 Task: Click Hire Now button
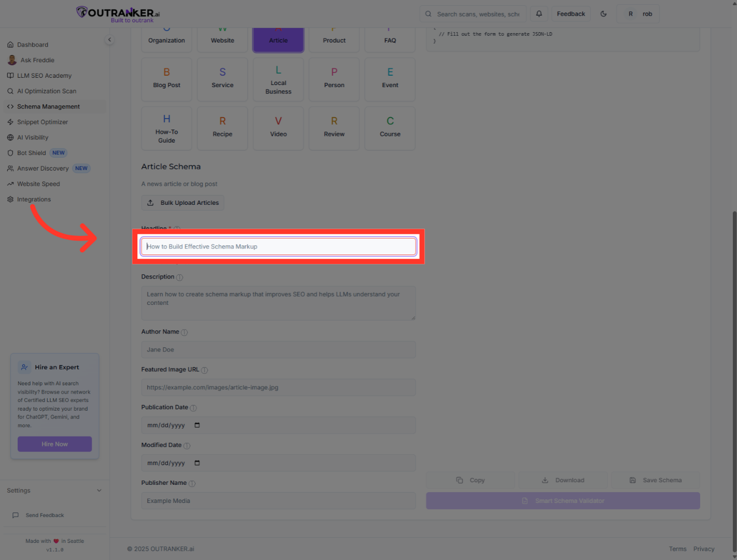point(55,444)
